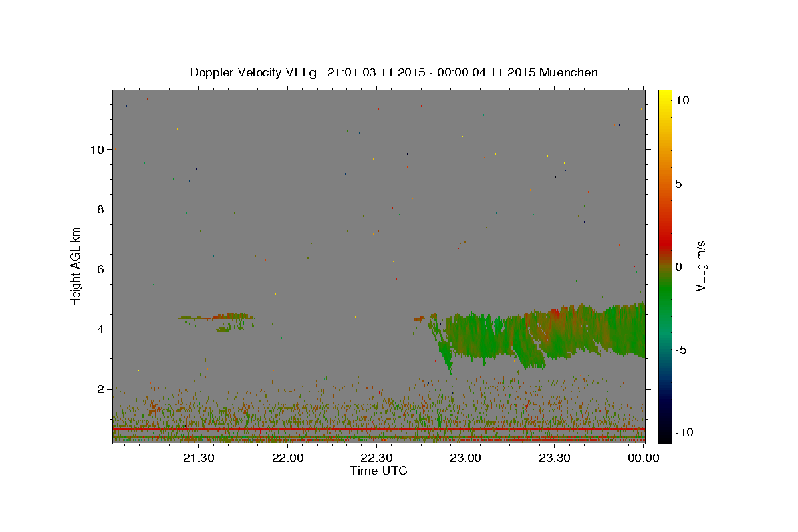
Task: Click the height axis label '10'
Action: point(97,149)
